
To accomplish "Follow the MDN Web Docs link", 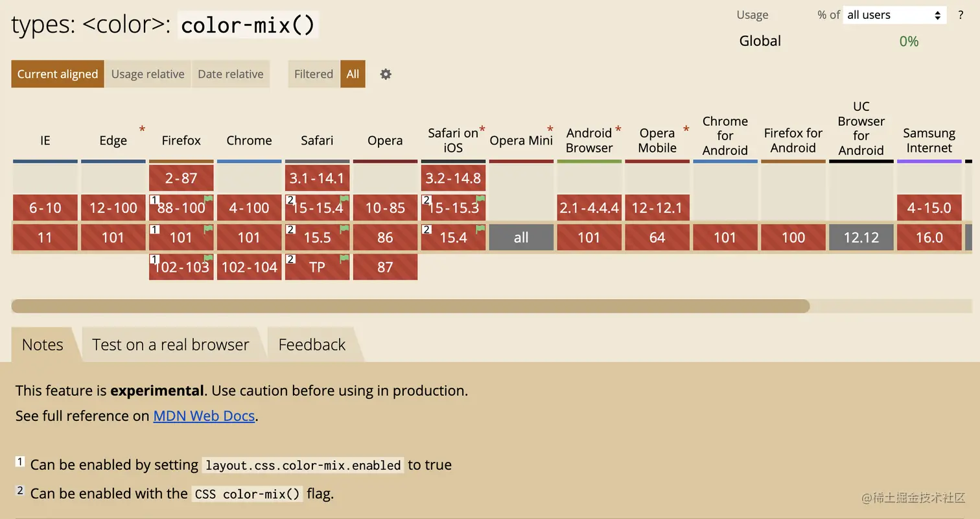I will (204, 416).
